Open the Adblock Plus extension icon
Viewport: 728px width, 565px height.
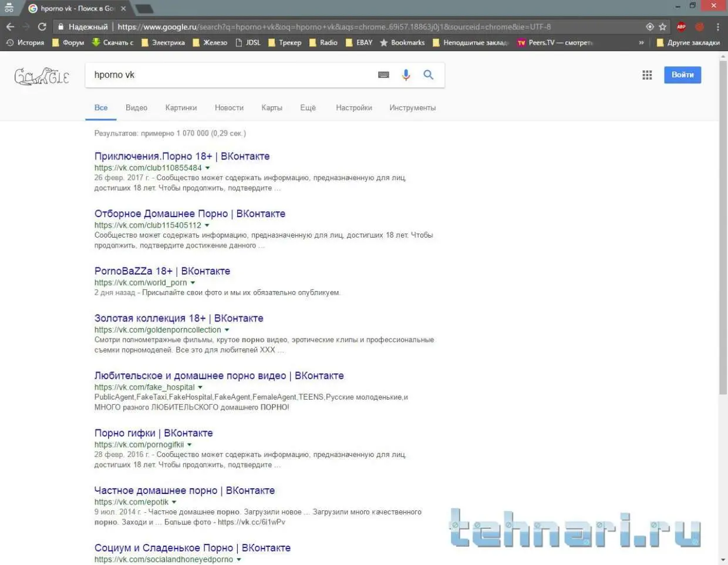(681, 26)
